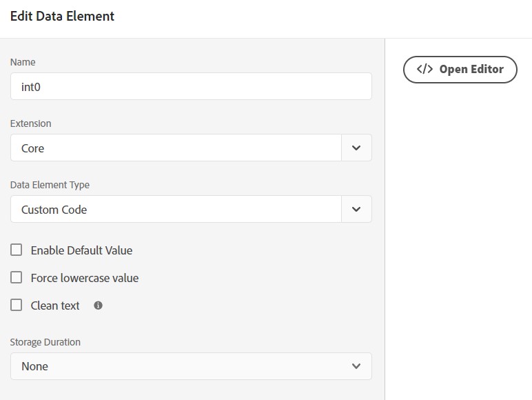This screenshot has height=400, width=532.
Task: Expand the Extension dropdown chevron arrow
Action: 356,148
